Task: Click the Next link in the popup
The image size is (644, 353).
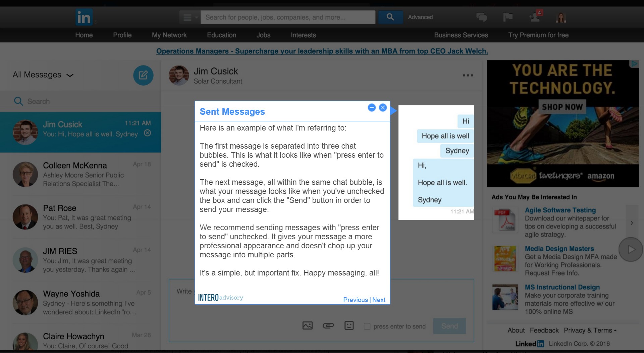Action: (x=379, y=300)
